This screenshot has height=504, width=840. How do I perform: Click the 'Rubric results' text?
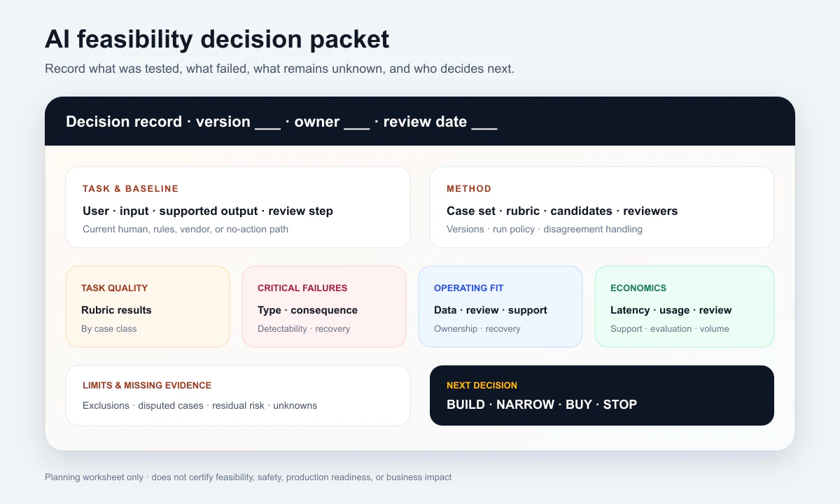pos(116,310)
